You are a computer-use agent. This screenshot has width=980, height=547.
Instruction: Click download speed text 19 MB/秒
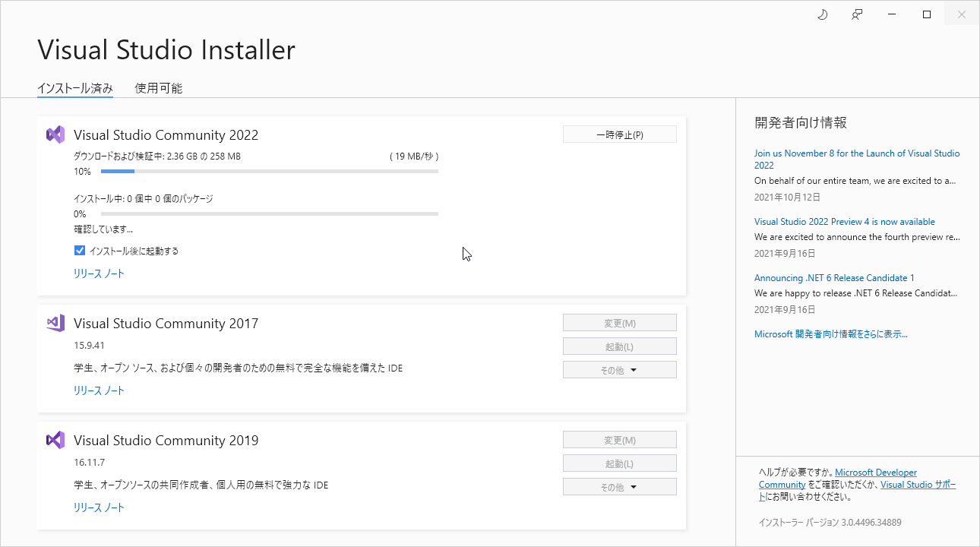tap(414, 157)
